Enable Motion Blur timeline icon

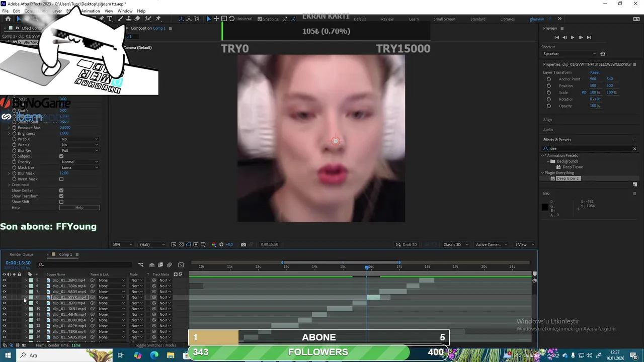click(170, 264)
